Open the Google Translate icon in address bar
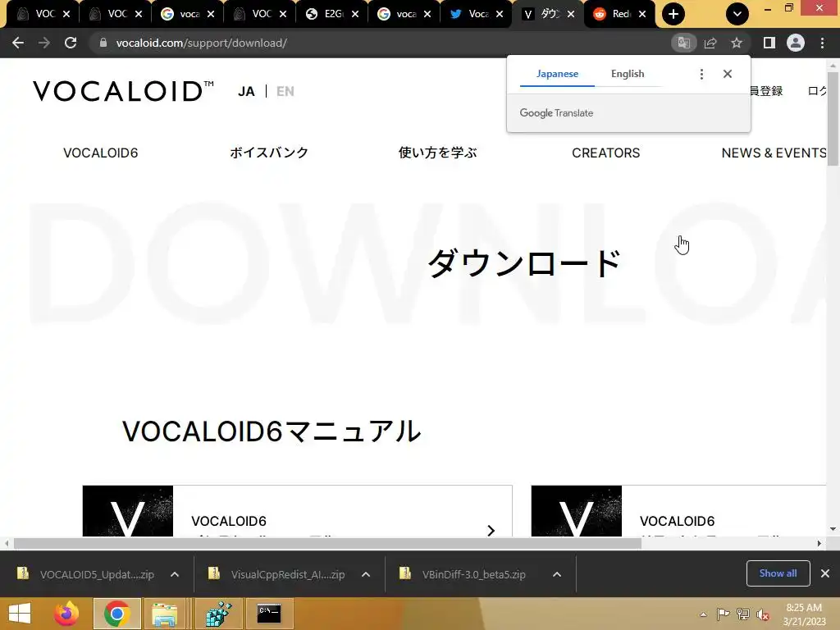The width and height of the screenshot is (840, 630). point(683,43)
